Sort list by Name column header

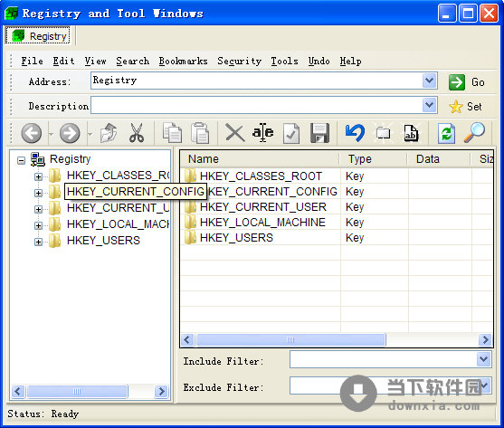pos(260,159)
